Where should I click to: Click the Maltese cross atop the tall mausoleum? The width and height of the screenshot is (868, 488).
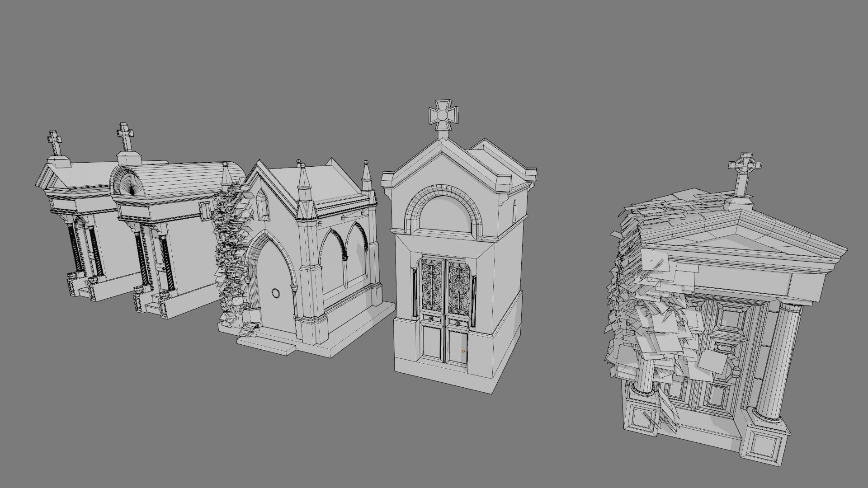(443, 115)
